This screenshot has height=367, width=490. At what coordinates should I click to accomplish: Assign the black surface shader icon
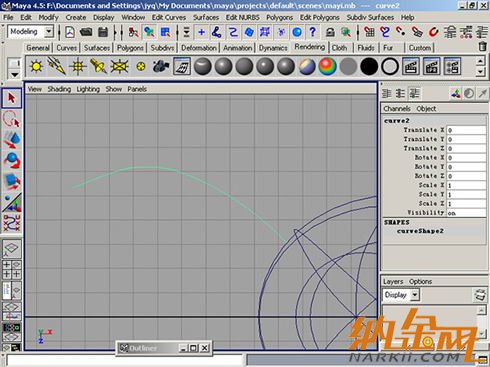tap(369, 66)
